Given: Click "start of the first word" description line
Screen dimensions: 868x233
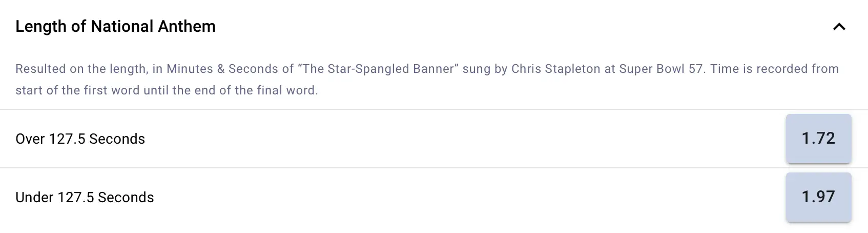Looking at the screenshot, I should (x=77, y=90).
